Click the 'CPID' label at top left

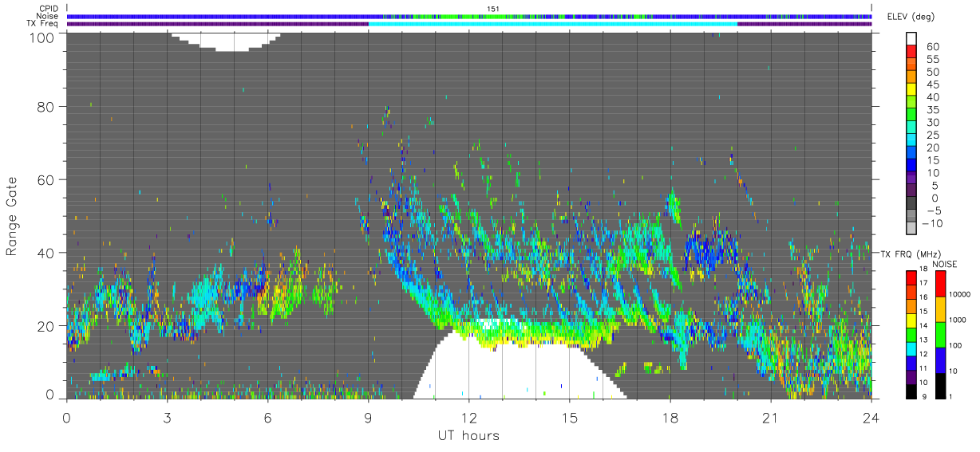tap(48, 9)
